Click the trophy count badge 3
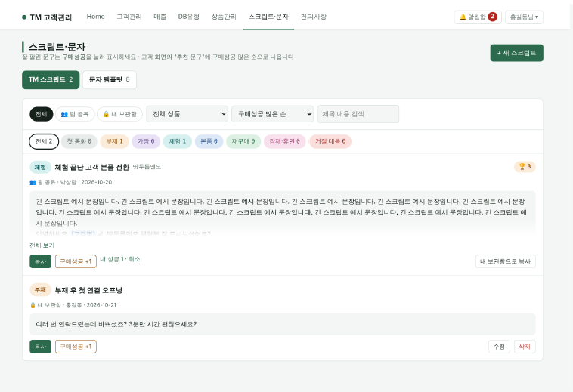573x392 pixels. click(x=525, y=167)
